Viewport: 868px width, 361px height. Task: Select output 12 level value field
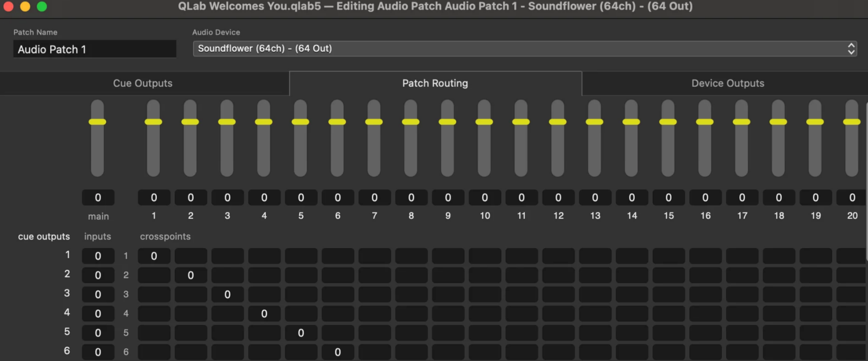coord(558,198)
